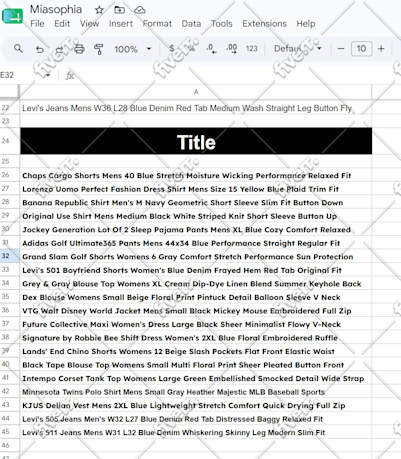The image size is (401, 459).
Task: Increase decimal places
Action: 232,49
